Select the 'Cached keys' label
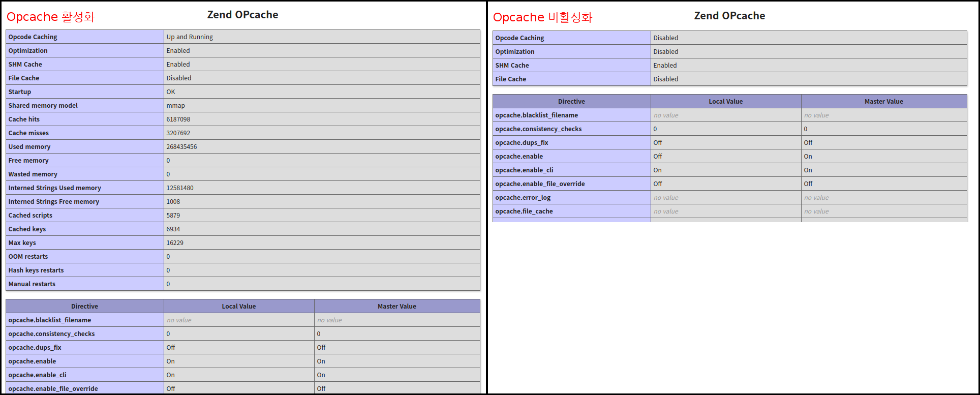980x395 pixels. [27, 229]
